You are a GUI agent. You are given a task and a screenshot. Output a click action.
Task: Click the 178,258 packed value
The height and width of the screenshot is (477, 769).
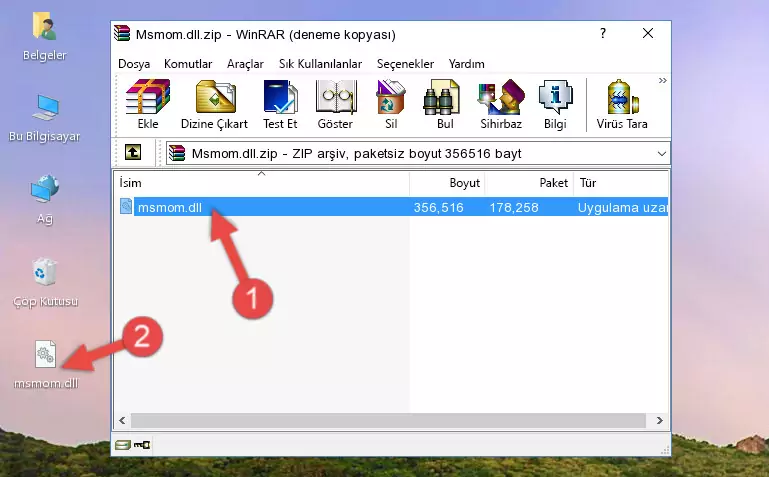[514, 207]
